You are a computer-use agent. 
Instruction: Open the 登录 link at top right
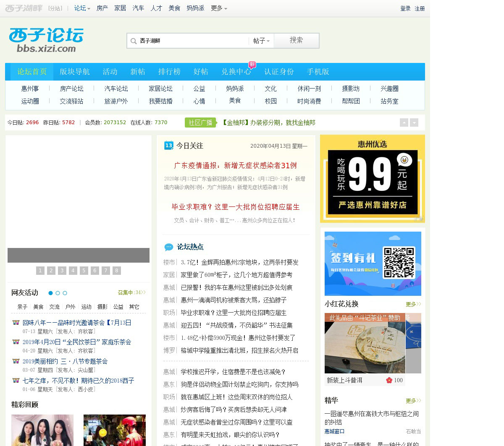[x=405, y=8]
